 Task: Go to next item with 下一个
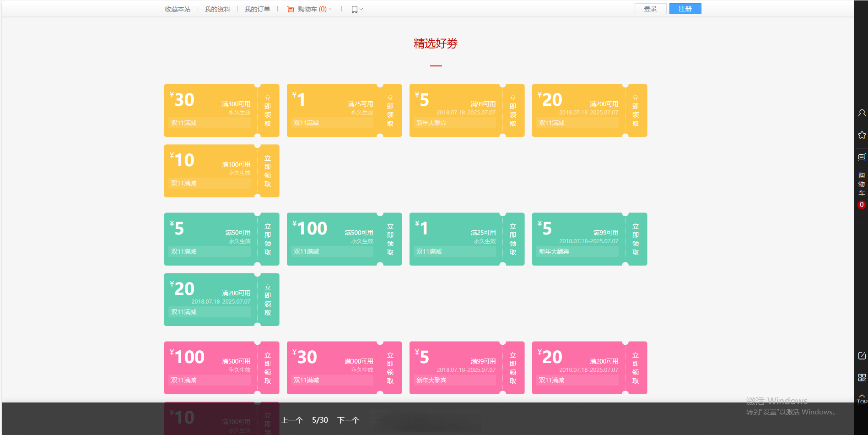348,420
